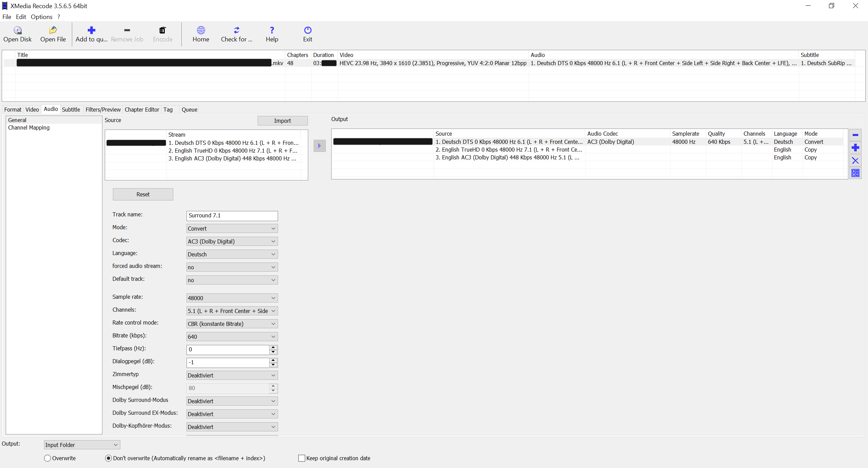Select the Overwrite radio button
The width and height of the screenshot is (868, 468).
[47, 458]
